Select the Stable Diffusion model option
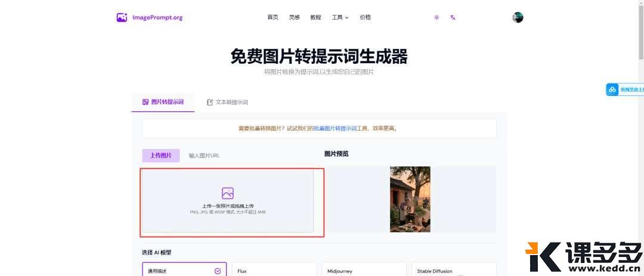Image resolution: width=644 pixels, height=276 pixels. pyautogui.click(x=454, y=269)
